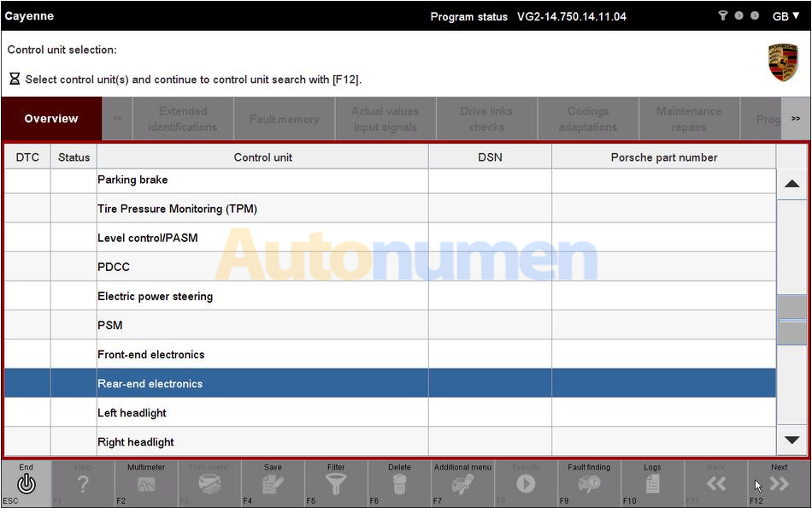Click the End power icon
Image resolution: width=812 pixels, height=508 pixels.
(26, 484)
